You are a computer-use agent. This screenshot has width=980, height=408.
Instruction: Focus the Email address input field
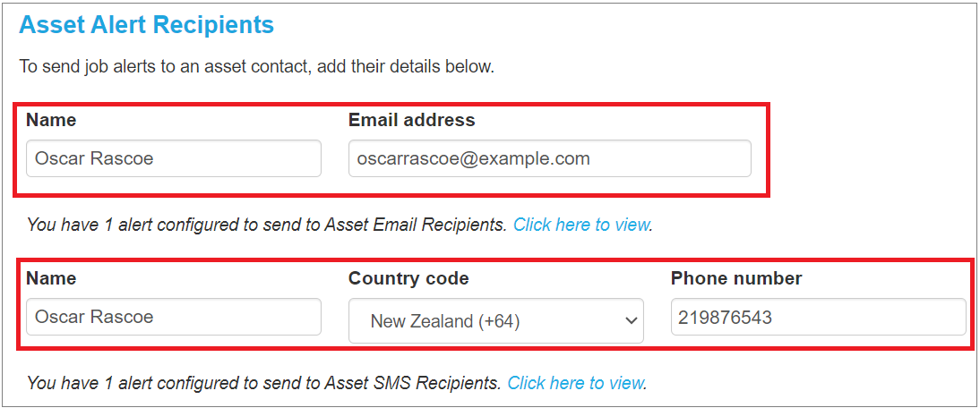(x=549, y=158)
